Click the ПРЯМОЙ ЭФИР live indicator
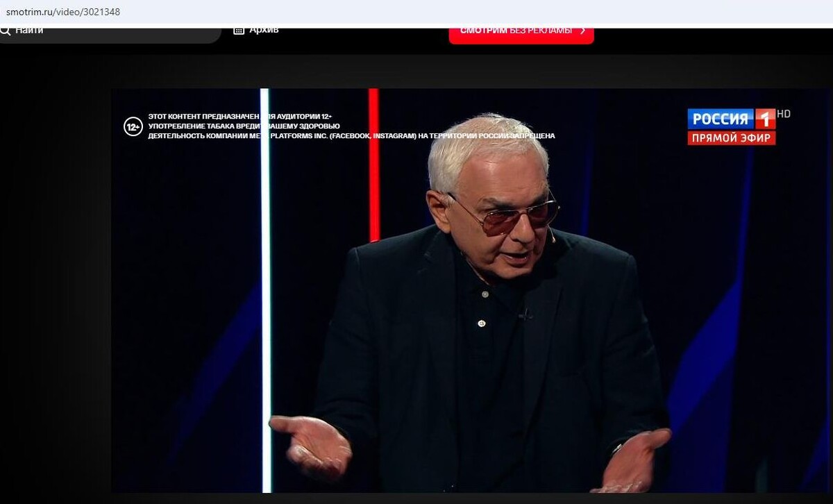The height and width of the screenshot is (504, 833). pyautogui.click(x=731, y=137)
